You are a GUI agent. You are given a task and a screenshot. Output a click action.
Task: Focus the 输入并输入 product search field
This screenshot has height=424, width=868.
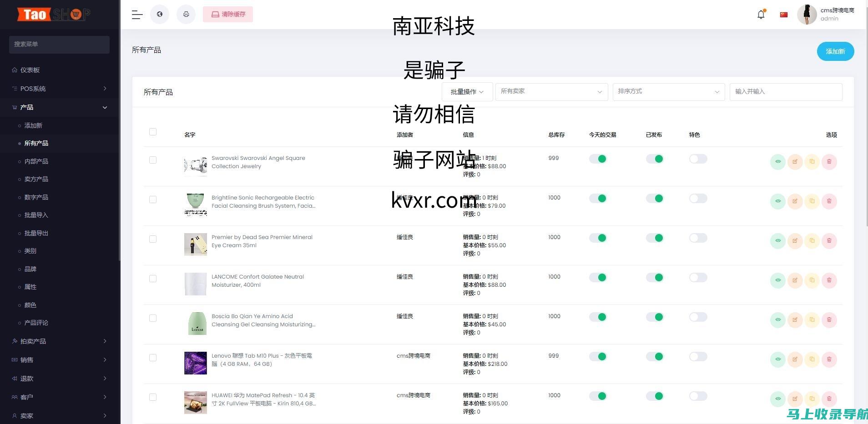786,92
